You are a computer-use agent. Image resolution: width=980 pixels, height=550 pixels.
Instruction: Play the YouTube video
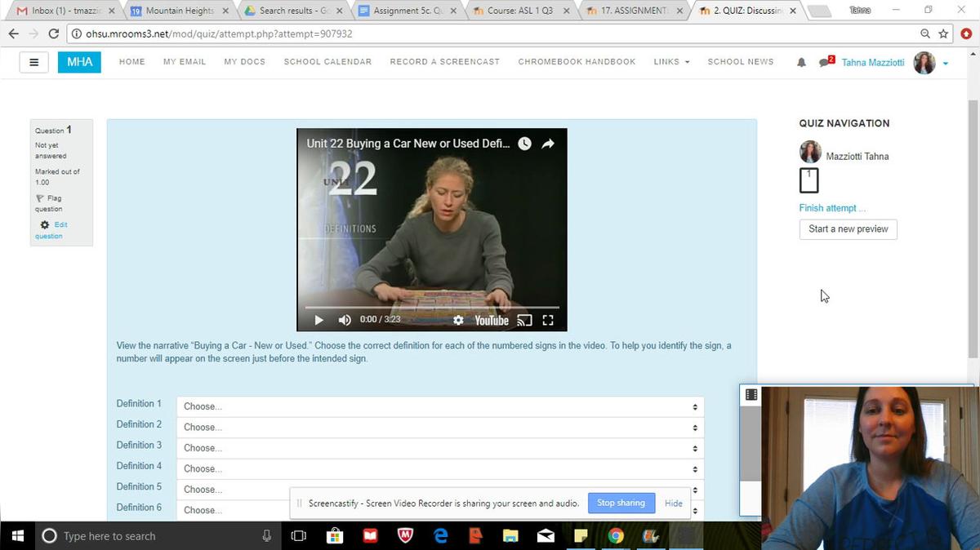(x=318, y=320)
